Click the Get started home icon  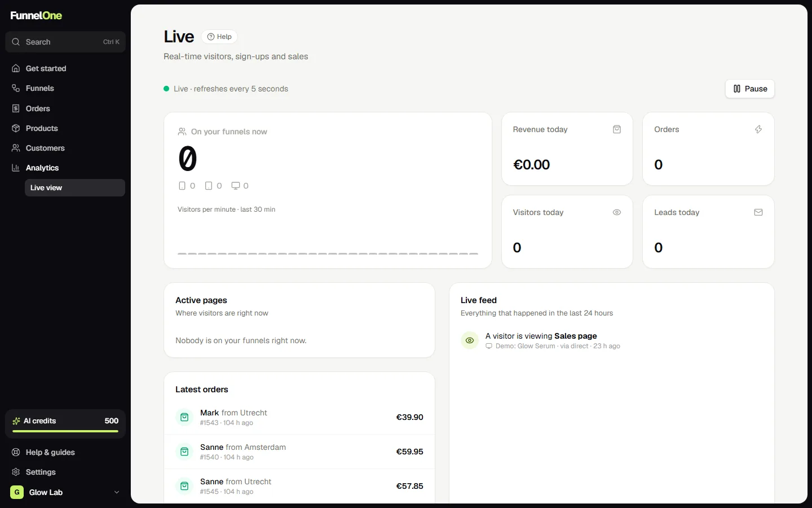pos(16,68)
